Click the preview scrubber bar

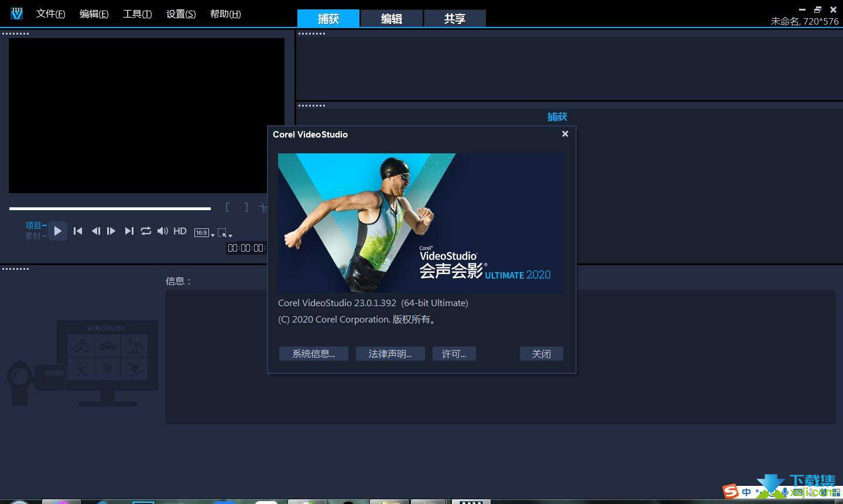(109, 208)
